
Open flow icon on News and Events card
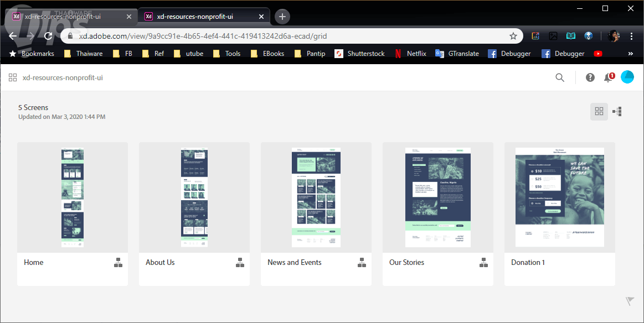click(362, 263)
